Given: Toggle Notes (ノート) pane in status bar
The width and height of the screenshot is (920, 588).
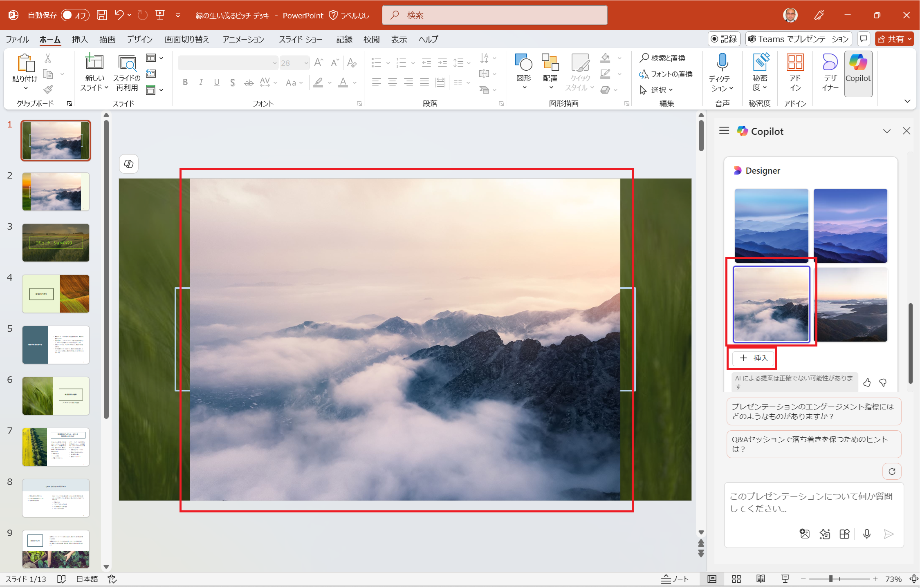Looking at the screenshot, I should click(675, 579).
